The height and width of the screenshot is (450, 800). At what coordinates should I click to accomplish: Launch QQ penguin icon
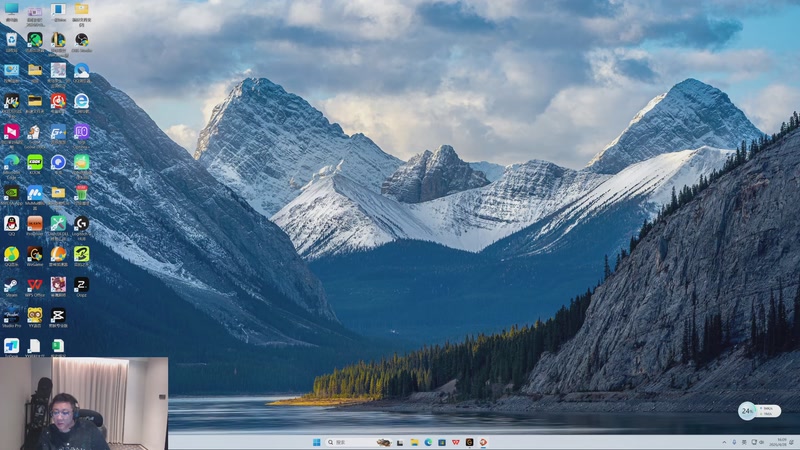pos(11,223)
